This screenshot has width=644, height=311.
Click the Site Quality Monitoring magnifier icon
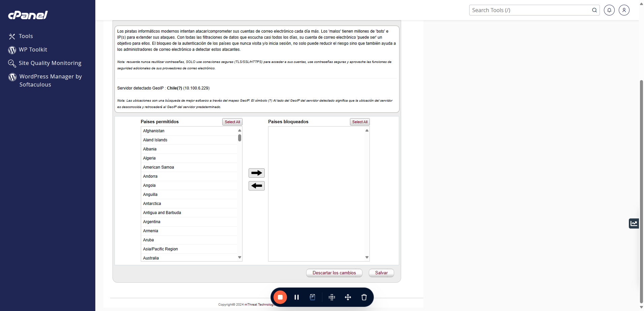[x=12, y=63]
